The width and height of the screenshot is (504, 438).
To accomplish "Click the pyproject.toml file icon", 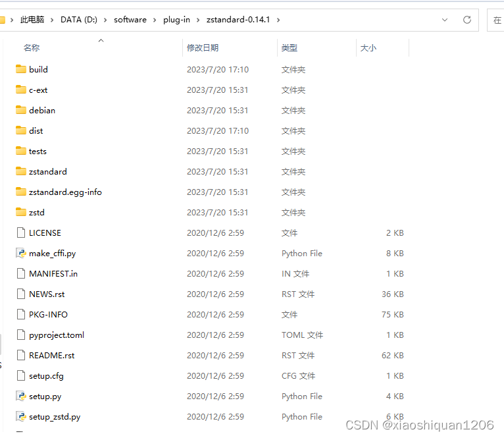I will (x=21, y=335).
